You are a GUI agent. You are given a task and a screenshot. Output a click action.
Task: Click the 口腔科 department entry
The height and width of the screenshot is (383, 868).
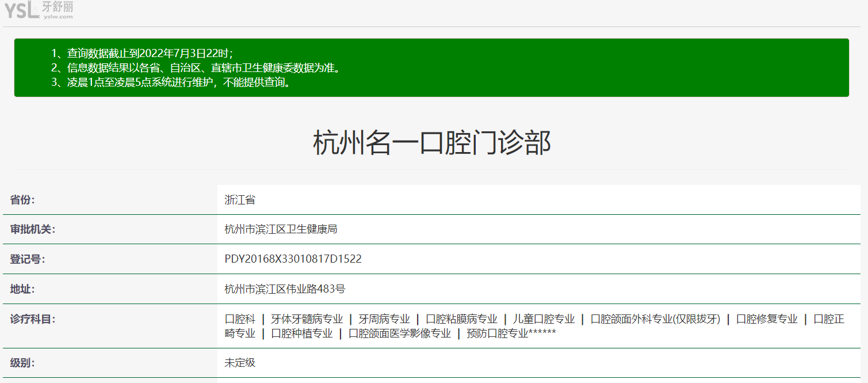click(240, 319)
